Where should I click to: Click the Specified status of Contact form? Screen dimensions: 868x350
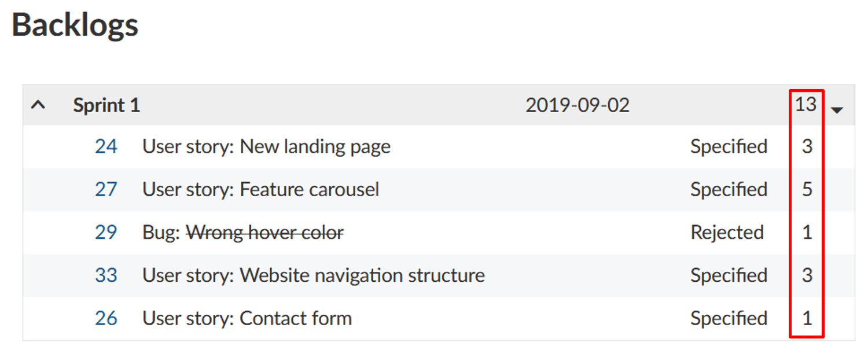[729, 318]
